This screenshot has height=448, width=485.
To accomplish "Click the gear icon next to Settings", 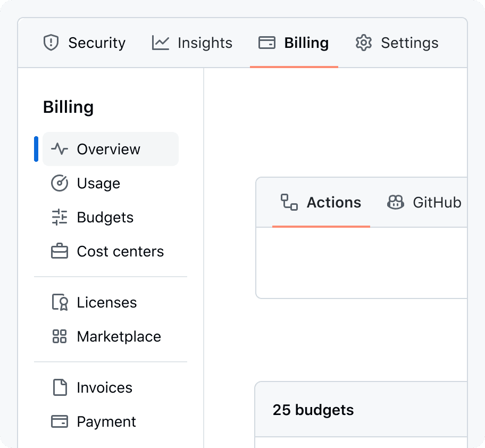I will [x=364, y=43].
